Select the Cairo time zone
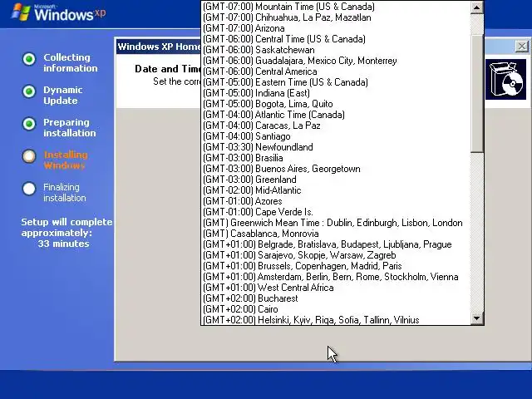This screenshot has height=399, width=532. click(336, 309)
